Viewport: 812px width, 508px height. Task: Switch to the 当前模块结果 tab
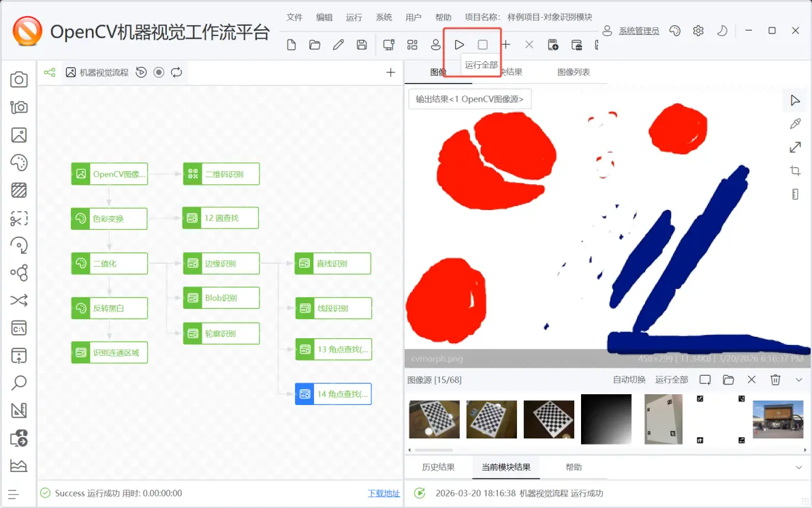pos(506,468)
